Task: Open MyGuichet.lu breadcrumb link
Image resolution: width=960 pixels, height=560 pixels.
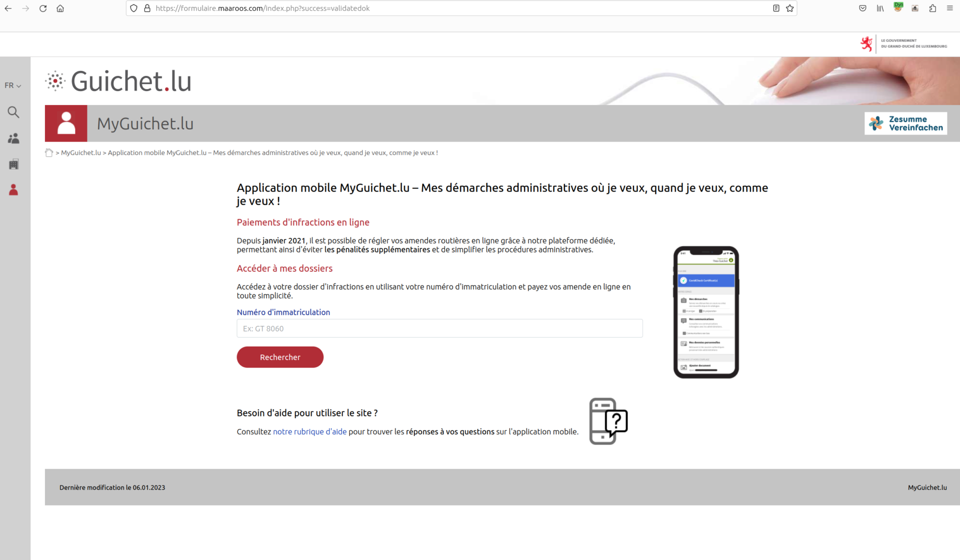Action: pyautogui.click(x=80, y=153)
